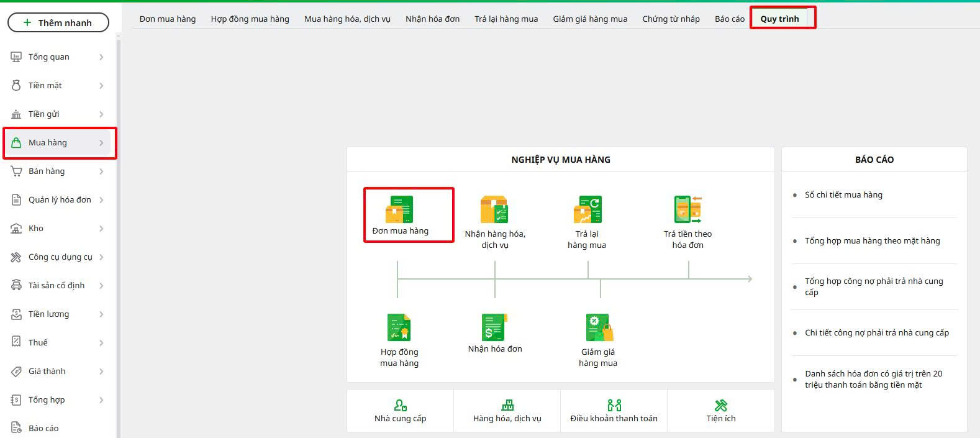Open the Giảm giá hàng mua workflow icon
Screen dimensions: 980x438
coord(599,327)
